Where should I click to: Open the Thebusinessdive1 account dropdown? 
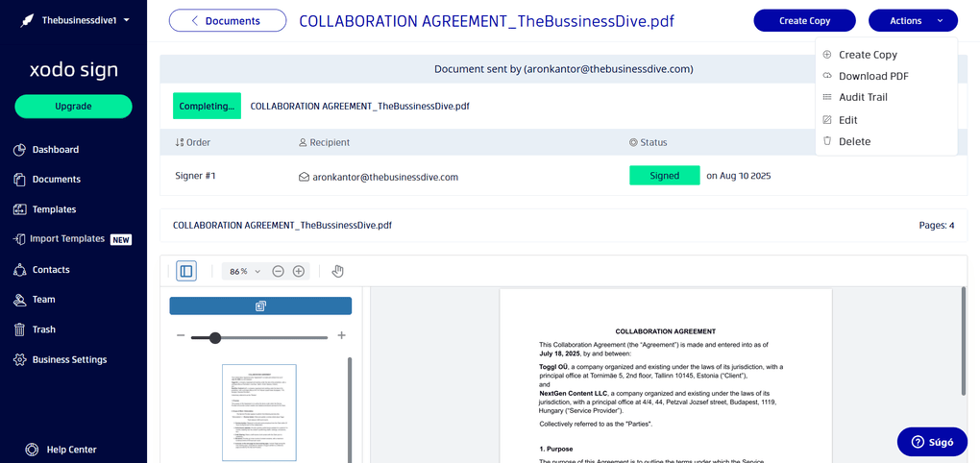tap(74, 20)
